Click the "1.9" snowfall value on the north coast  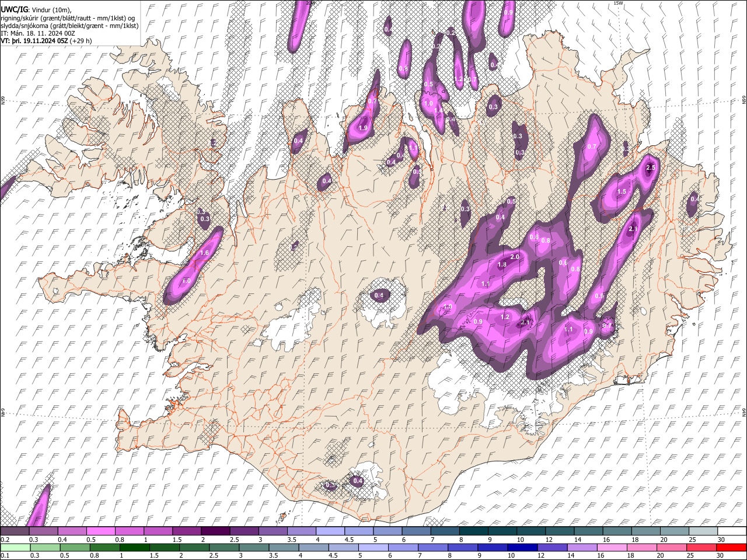coord(363,128)
